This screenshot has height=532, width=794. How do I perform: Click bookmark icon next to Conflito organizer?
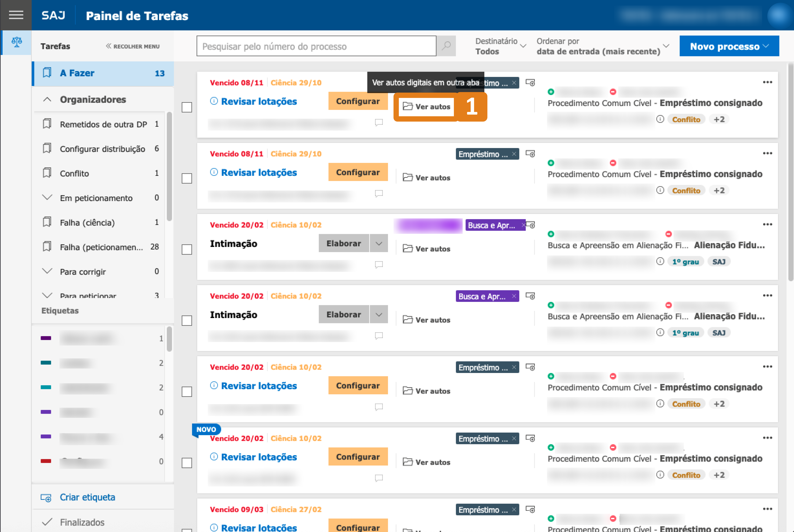[47, 173]
